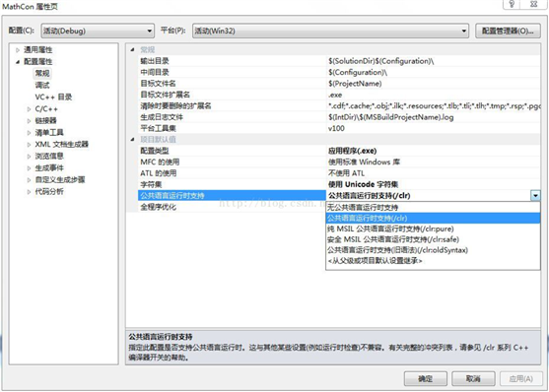The height and width of the screenshot is (392, 549).
Task: Open the 配置(C) Debug dropdown
Action: [98, 31]
